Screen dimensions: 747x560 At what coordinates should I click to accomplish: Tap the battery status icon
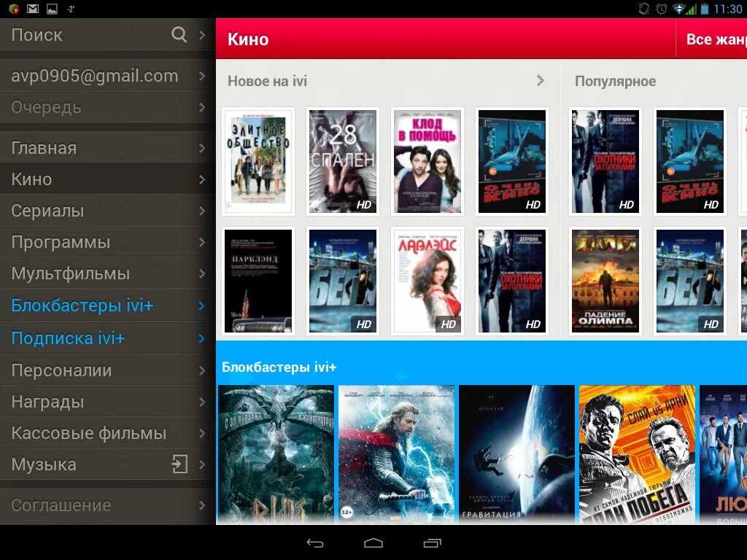[x=704, y=9]
